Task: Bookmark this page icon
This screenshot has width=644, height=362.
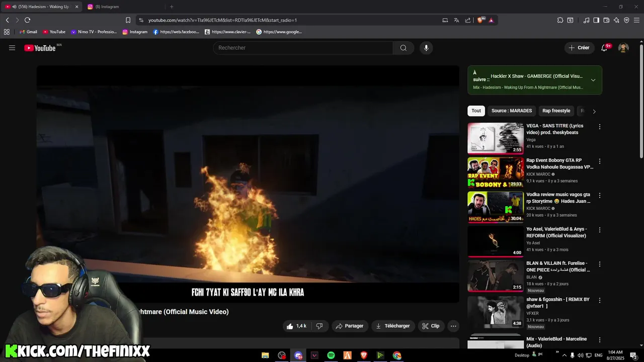Action: click(x=128, y=20)
